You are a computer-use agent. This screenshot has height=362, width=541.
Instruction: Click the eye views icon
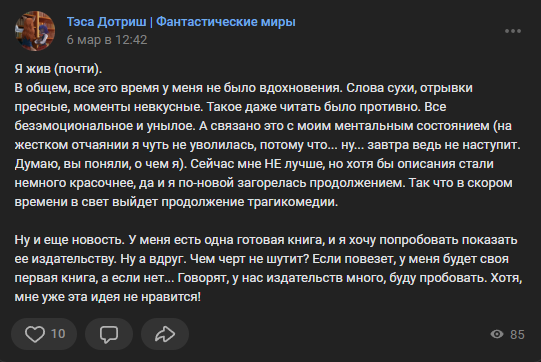pyautogui.click(x=497, y=334)
